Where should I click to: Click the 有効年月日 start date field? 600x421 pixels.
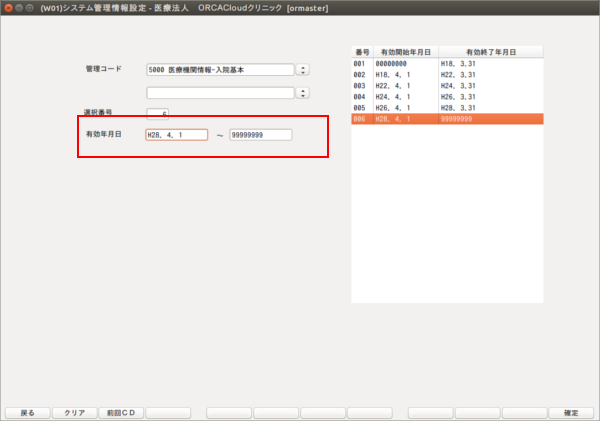pos(176,135)
